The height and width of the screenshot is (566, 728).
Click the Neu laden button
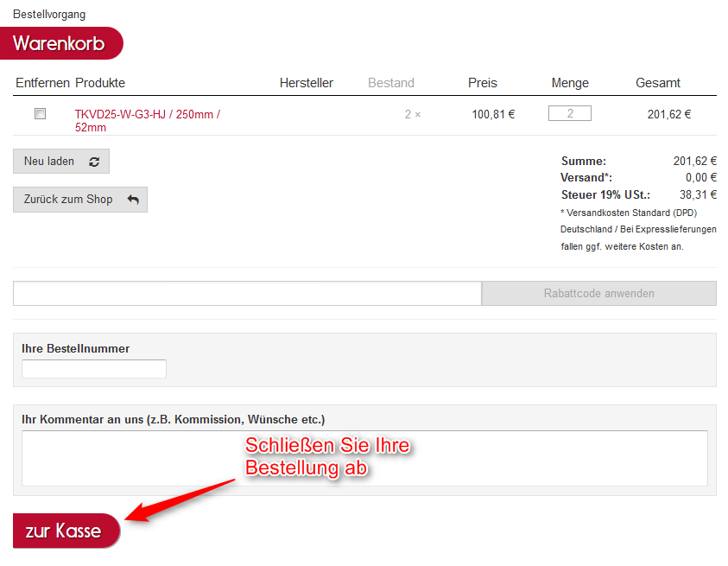click(x=61, y=162)
